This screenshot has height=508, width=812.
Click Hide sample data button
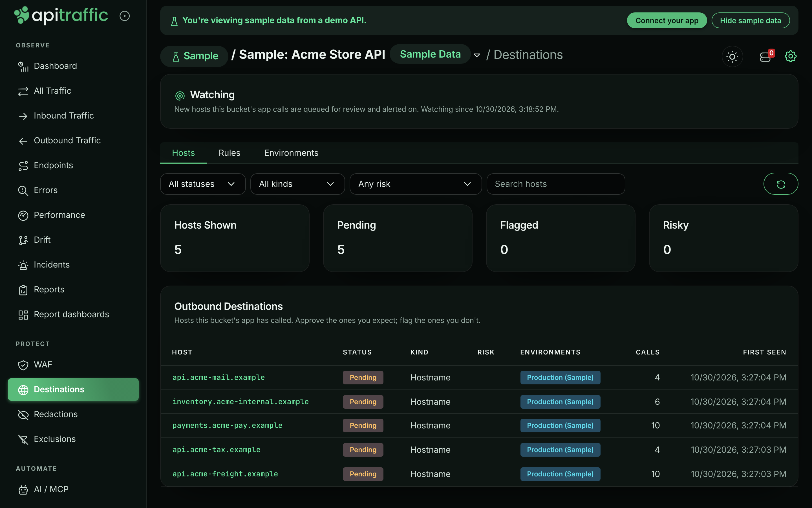(750, 21)
